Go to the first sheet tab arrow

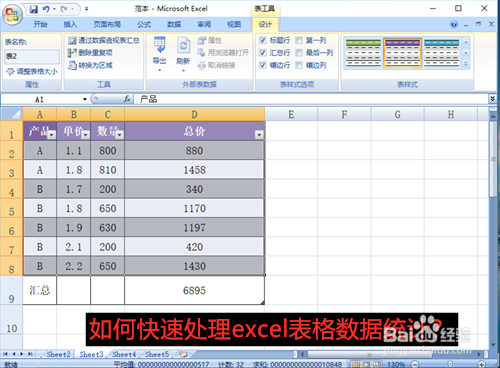click(x=5, y=354)
